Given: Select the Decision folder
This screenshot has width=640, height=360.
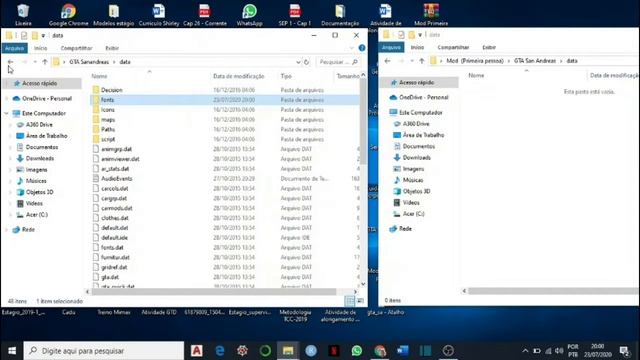Looking at the screenshot, I should (224, 90).
